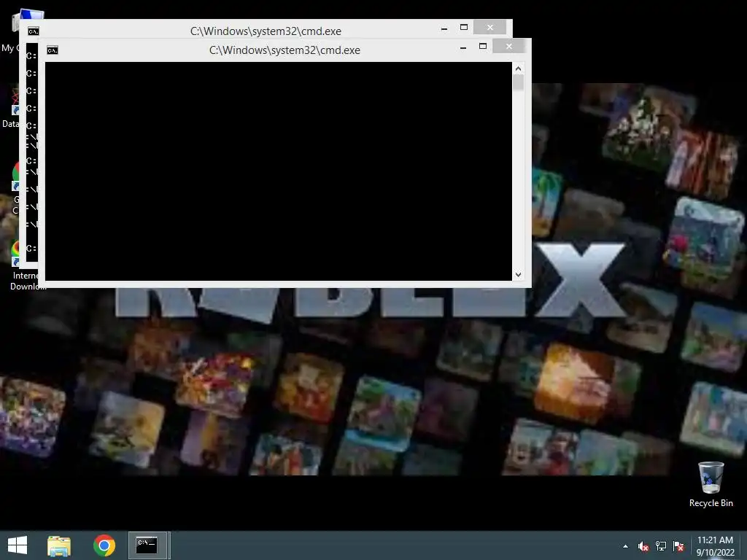Close the front cmd.exe window
Screen dimensions: 747x560
(508, 46)
